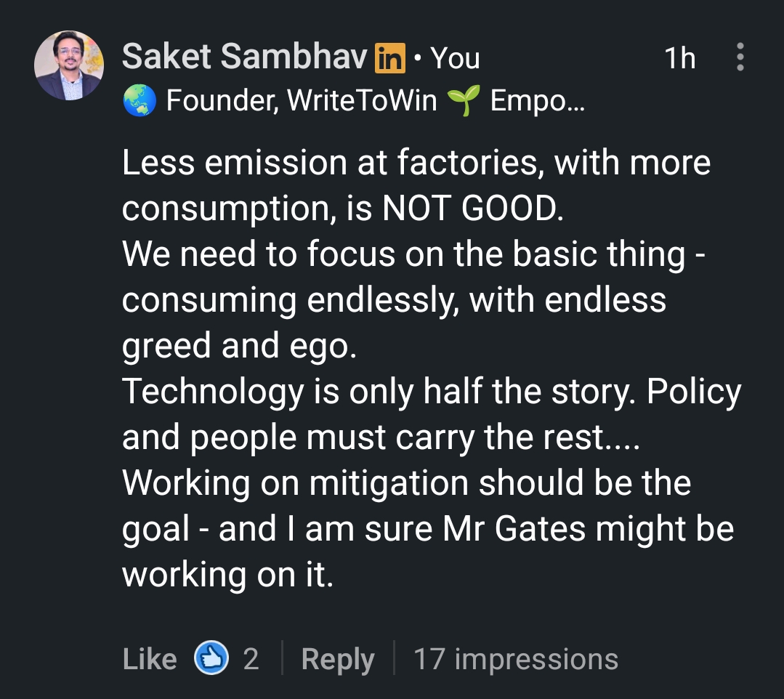This screenshot has width=784, height=699.
Task: Click the line starting "Less emission at factories"
Action: pyautogui.click(x=416, y=163)
